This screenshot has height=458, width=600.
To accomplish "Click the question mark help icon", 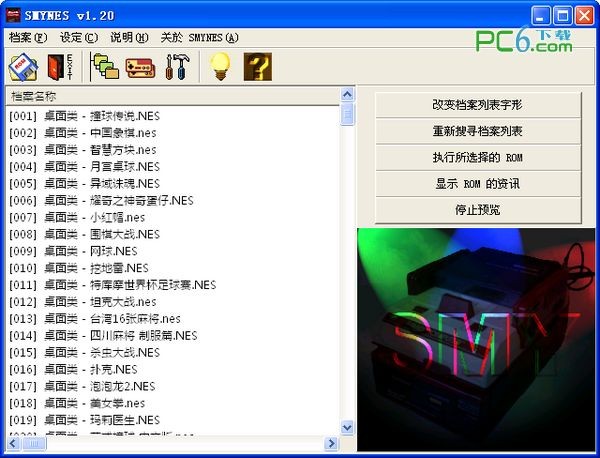I will pyautogui.click(x=258, y=67).
